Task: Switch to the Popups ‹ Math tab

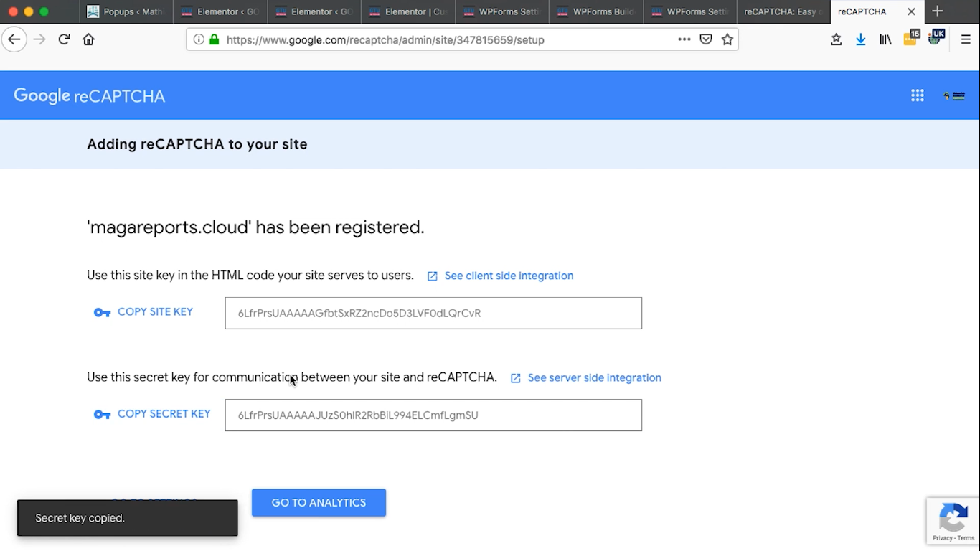Action: click(x=126, y=11)
